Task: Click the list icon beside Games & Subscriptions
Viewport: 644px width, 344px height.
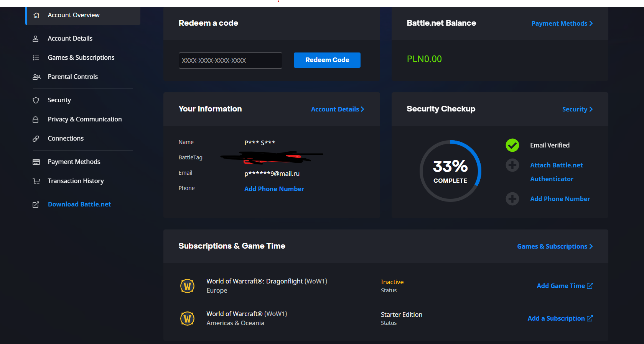Action: (36, 58)
